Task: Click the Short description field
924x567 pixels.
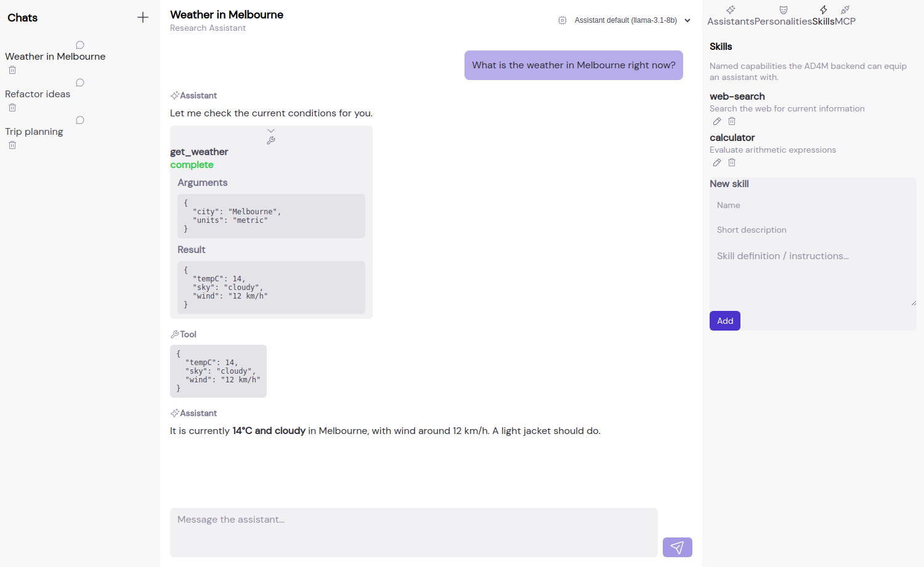Action: point(813,230)
